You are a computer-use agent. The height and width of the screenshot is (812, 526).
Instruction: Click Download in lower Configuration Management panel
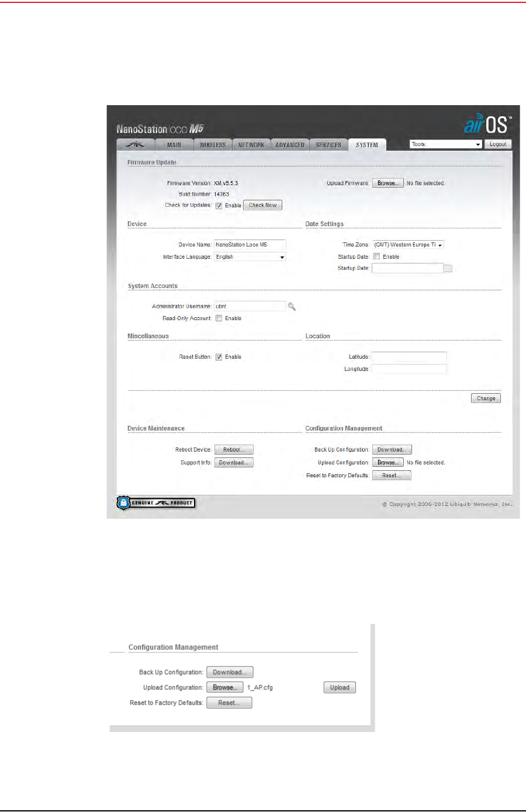pos(230,672)
